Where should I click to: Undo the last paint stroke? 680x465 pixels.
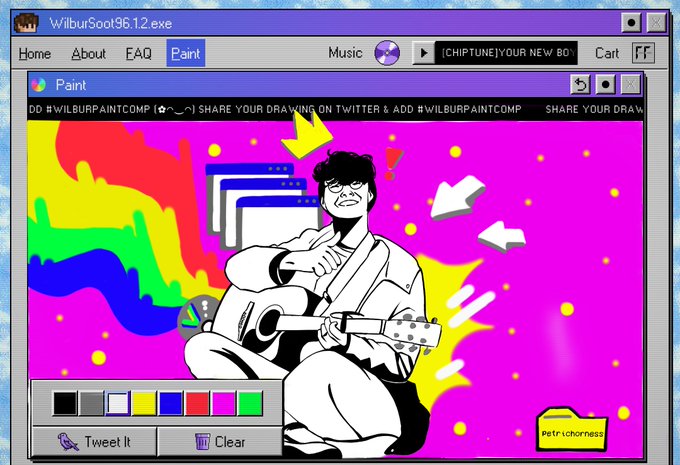click(580, 85)
